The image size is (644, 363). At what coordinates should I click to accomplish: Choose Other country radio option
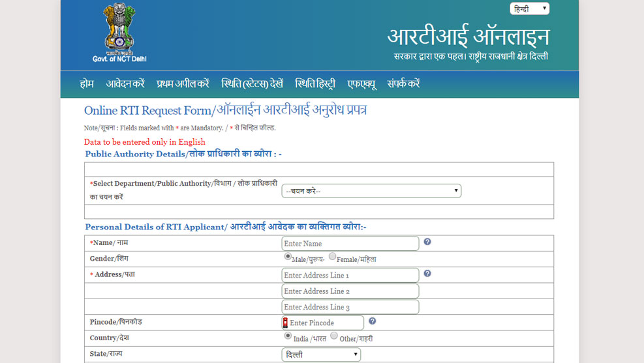[334, 336]
